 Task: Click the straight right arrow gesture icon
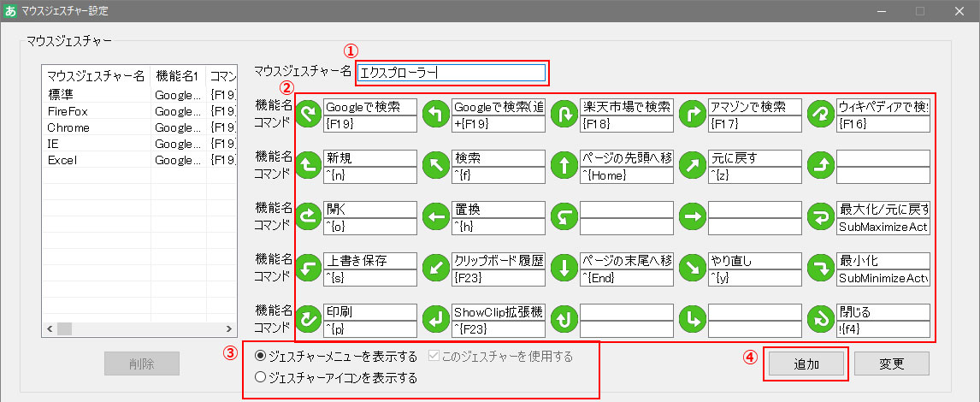[x=693, y=216]
